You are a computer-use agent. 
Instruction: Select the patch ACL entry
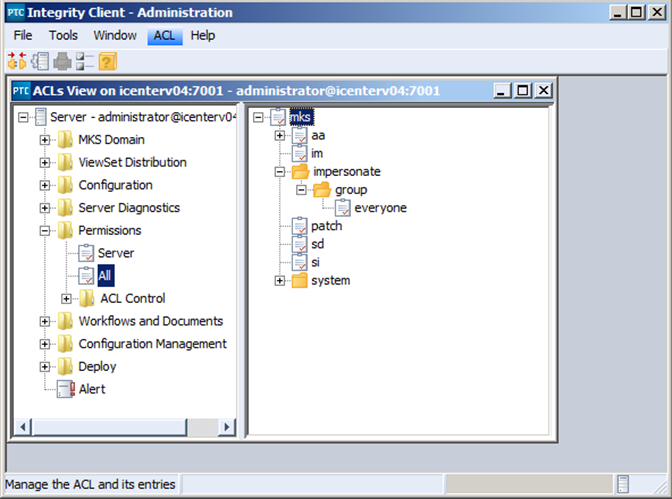coord(327,226)
